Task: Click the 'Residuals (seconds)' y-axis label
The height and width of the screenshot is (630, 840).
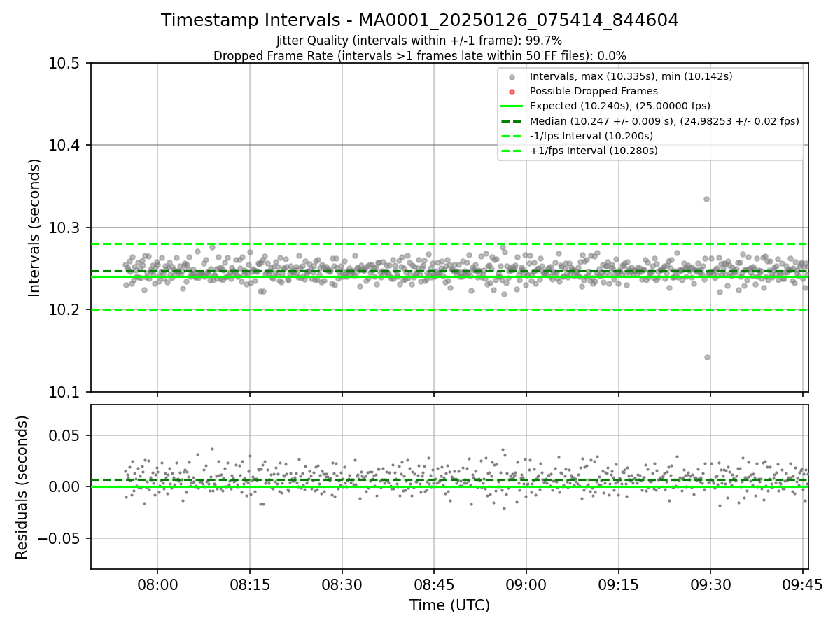Action: (x=22, y=487)
